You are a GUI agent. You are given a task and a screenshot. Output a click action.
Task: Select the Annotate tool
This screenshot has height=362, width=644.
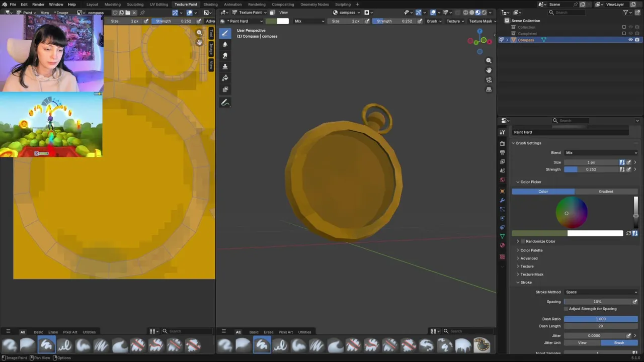click(x=225, y=103)
